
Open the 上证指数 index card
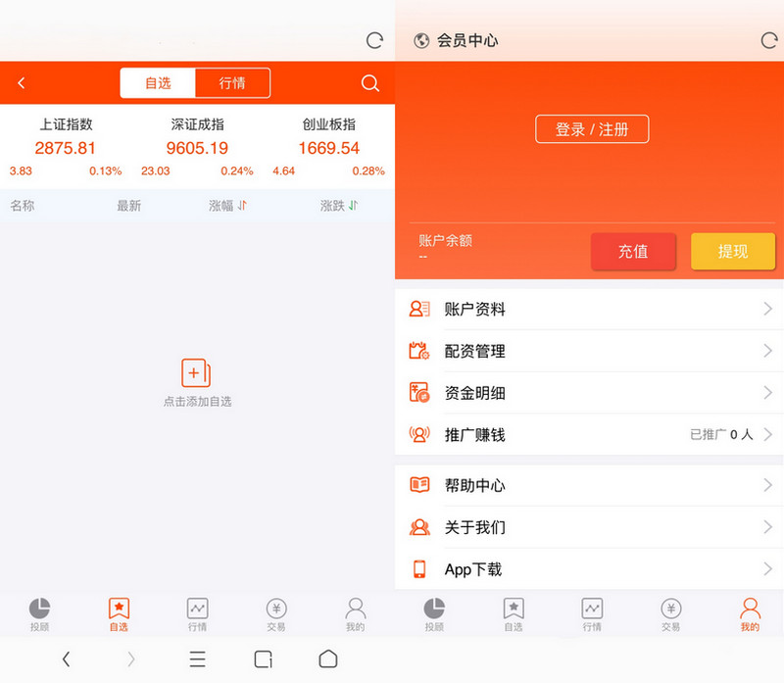click(66, 147)
